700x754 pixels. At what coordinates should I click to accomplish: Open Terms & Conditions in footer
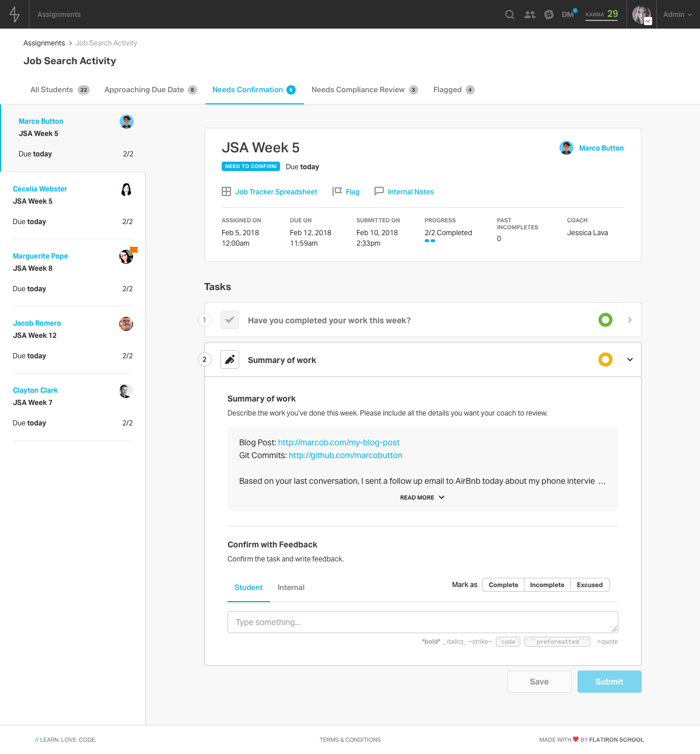click(x=350, y=740)
